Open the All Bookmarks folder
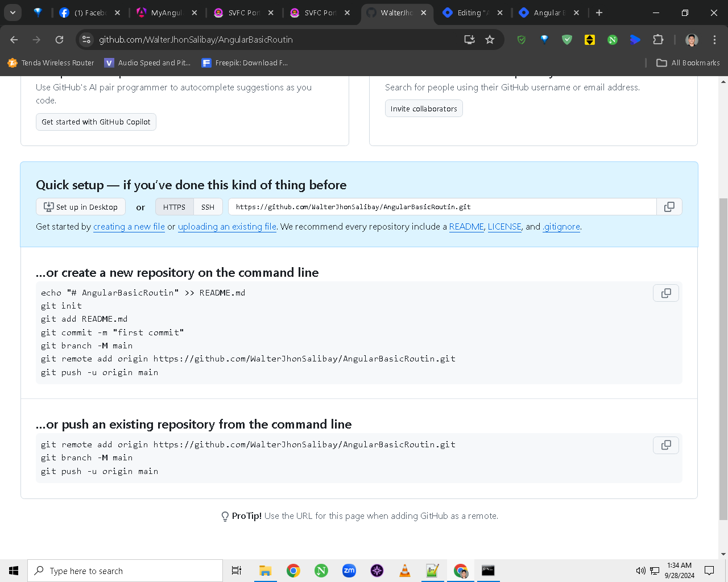The image size is (728, 582). tap(688, 63)
